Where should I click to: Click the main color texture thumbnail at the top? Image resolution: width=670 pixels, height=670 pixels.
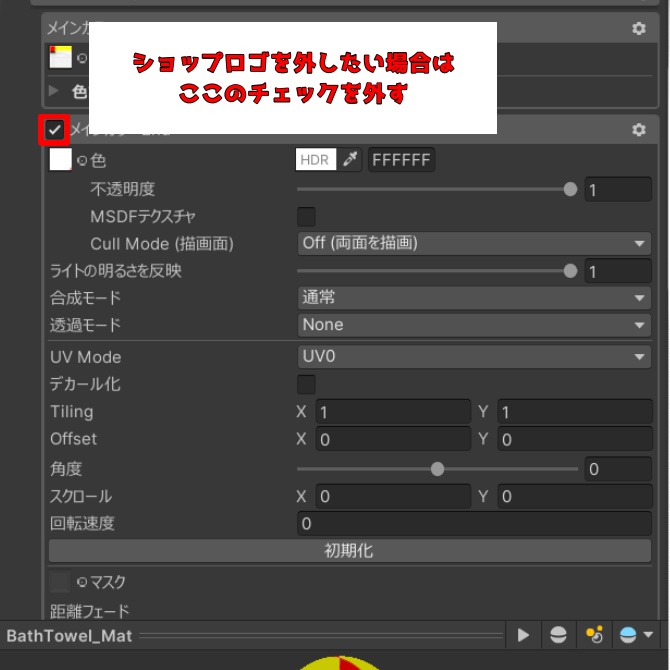[x=60, y=57]
